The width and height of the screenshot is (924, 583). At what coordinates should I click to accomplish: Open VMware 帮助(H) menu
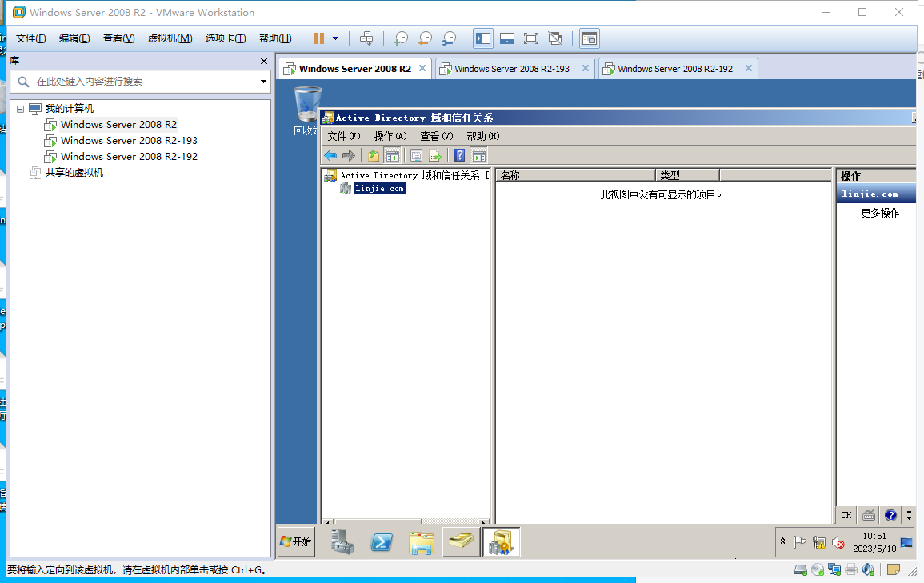click(275, 38)
